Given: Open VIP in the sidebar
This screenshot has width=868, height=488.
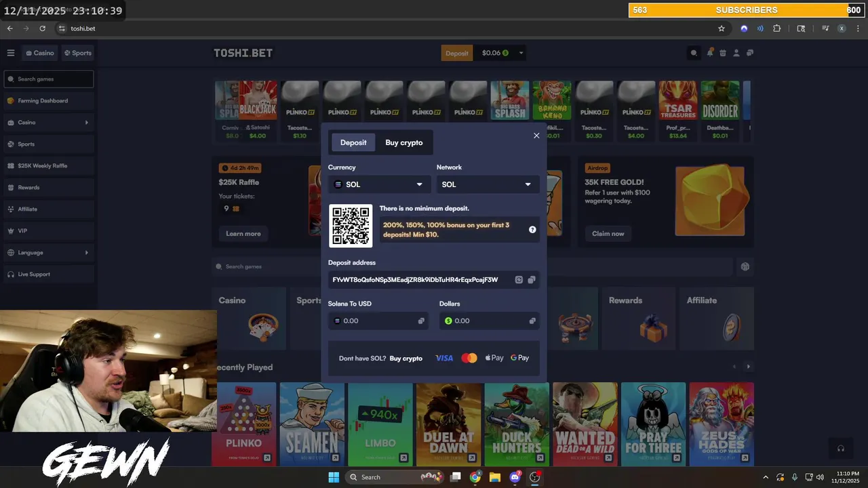Looking at the screenshot, I should click(x=49, y=231).
